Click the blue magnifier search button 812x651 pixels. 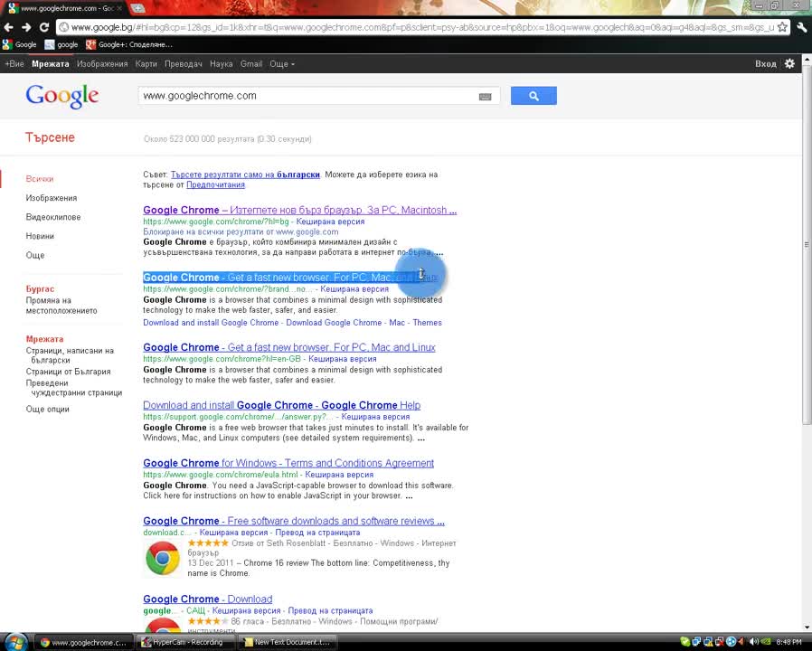[533, 96]
